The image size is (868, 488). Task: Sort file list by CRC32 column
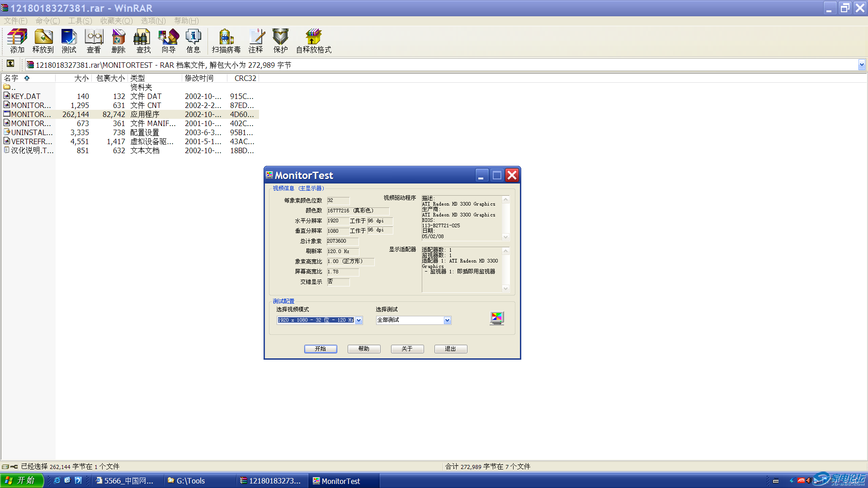click(x=243, y=78)
